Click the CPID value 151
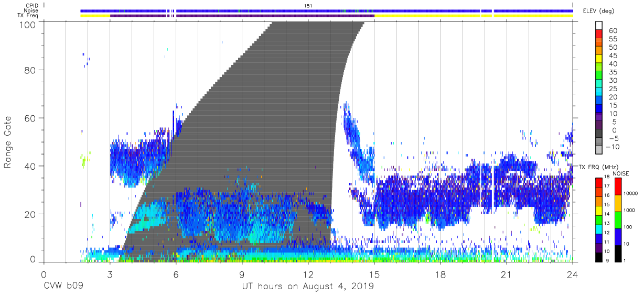 [x=308, y=5]
